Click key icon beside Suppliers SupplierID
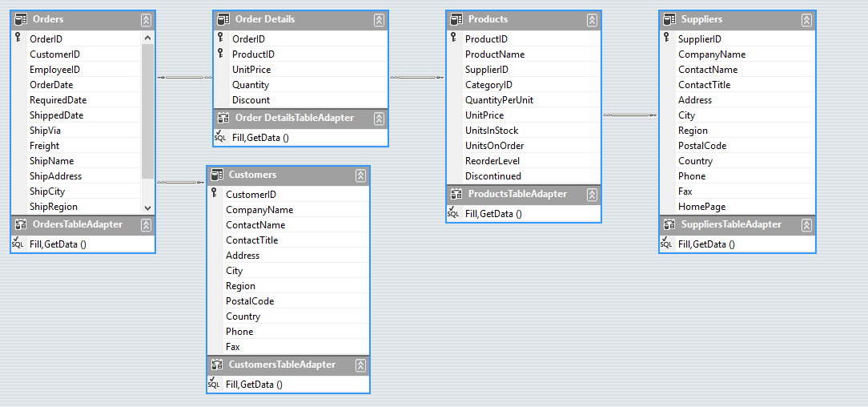This screenshot has width=868, height=407. (x=666, y=38)
